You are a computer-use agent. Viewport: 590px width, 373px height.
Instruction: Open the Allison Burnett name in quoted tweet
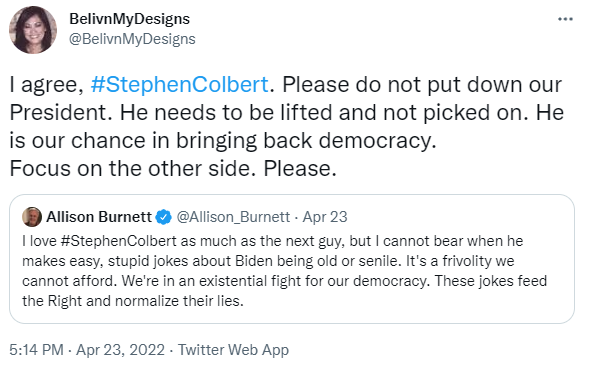[x=99, y=217]
